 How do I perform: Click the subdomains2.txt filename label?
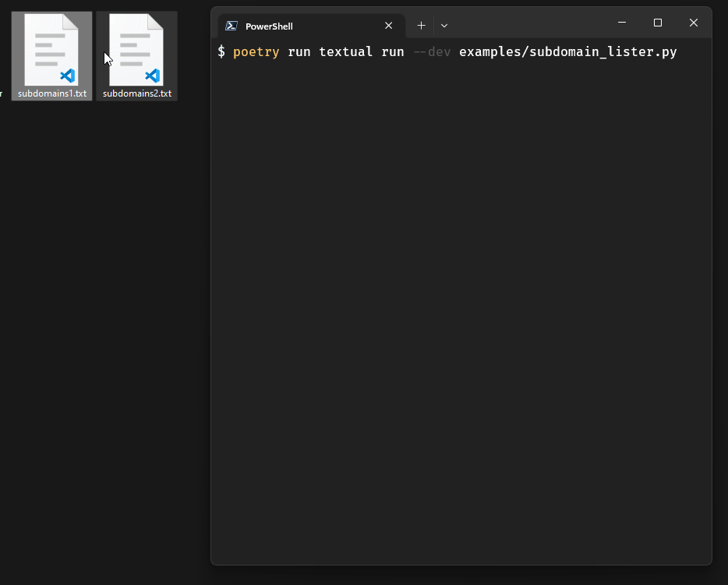pos(136,93)
